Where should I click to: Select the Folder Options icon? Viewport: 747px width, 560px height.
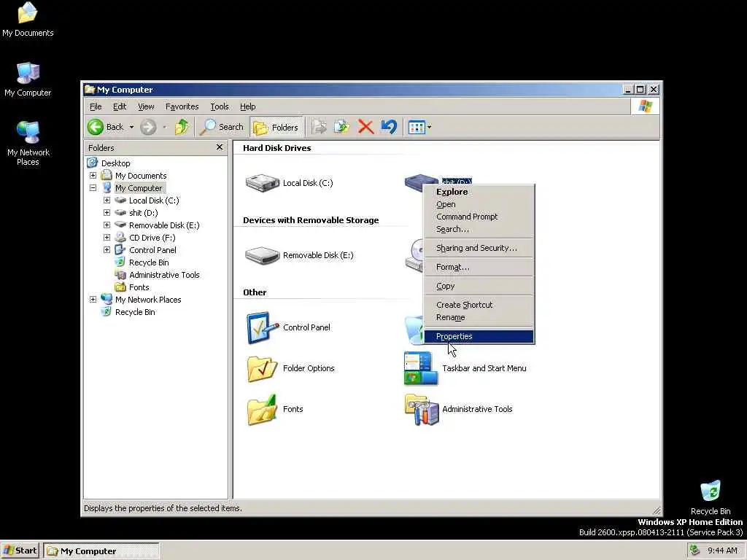pyautogui.click(x=262, y=368)
